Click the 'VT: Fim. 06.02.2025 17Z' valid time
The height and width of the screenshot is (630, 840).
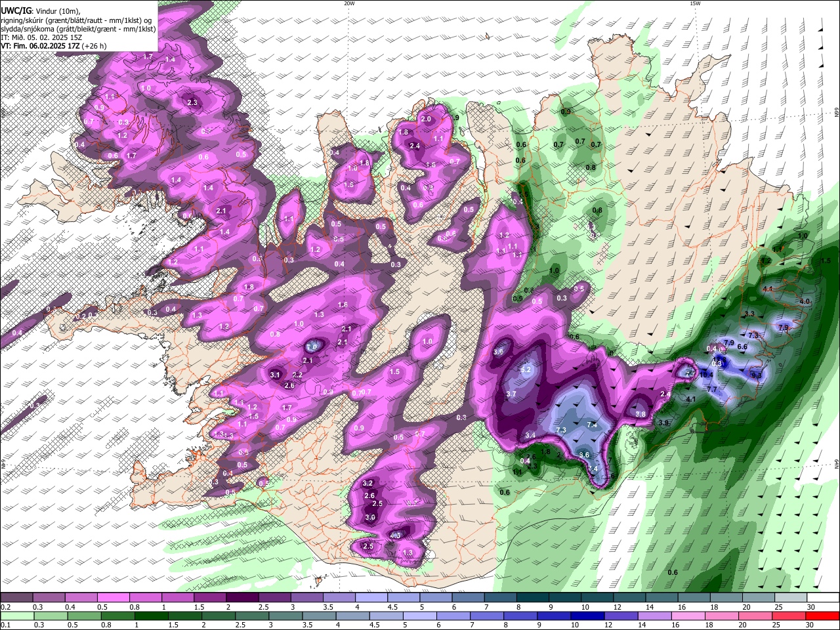[x=41, y=46]
